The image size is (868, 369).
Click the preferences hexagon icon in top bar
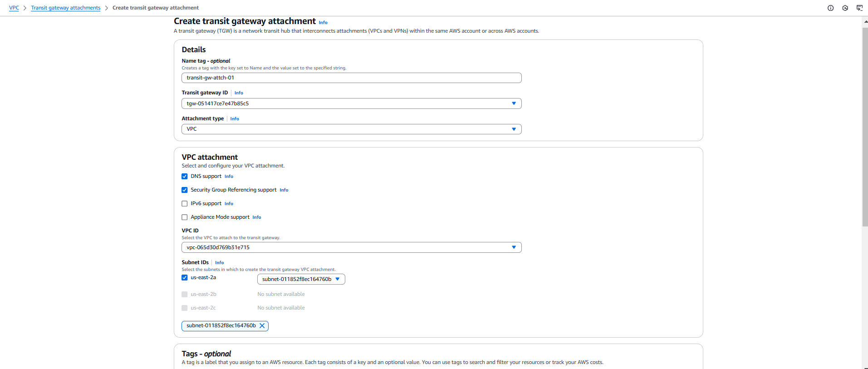click(845, 8)
